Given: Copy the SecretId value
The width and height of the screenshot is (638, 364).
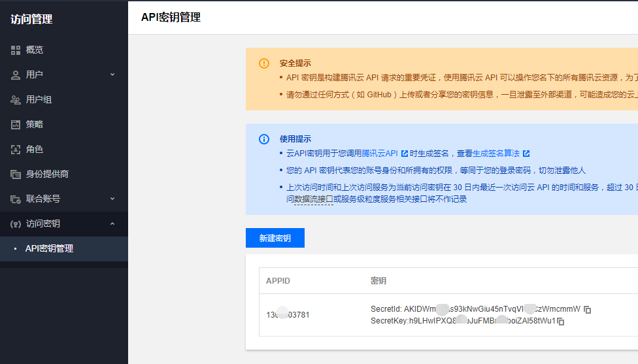Looking at the screenshot, I should pos(588,309).
